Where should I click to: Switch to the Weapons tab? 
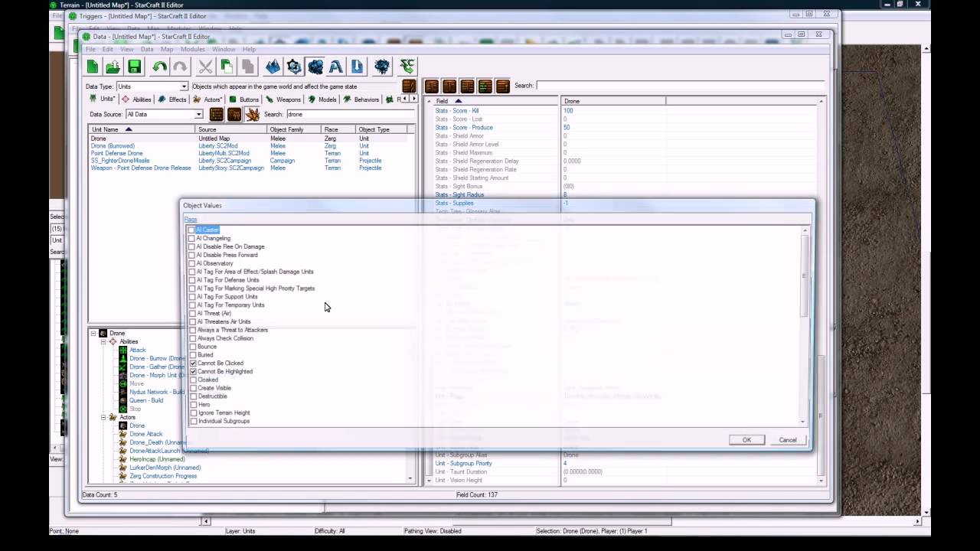pyautogui.click(x=283, y=99)
